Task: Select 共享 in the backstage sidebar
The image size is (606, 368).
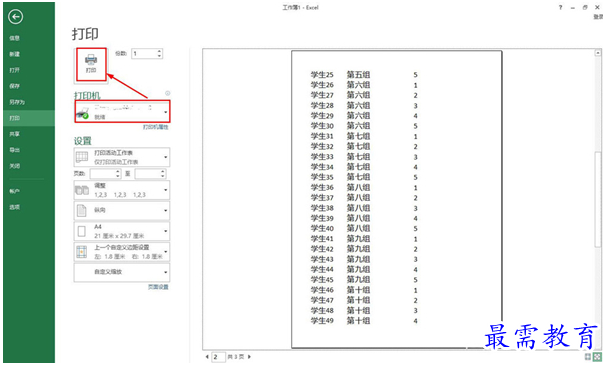Action: tap(14, 134)
